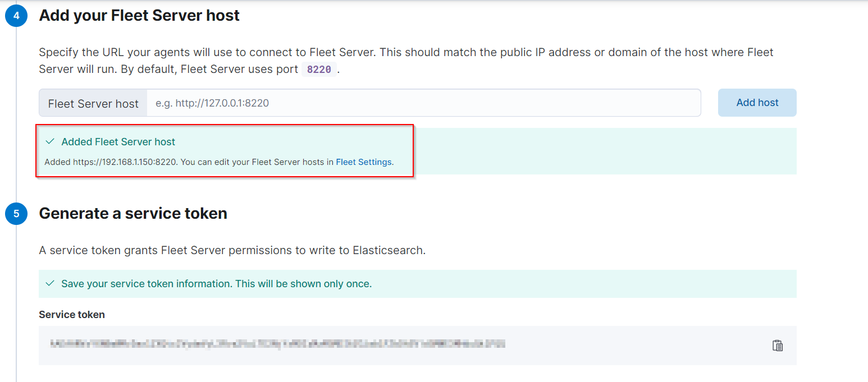Open the Fleet Settings link
The height and width of the screenshot is (382, 868).
pyautogui.click(x=364, y=162)
